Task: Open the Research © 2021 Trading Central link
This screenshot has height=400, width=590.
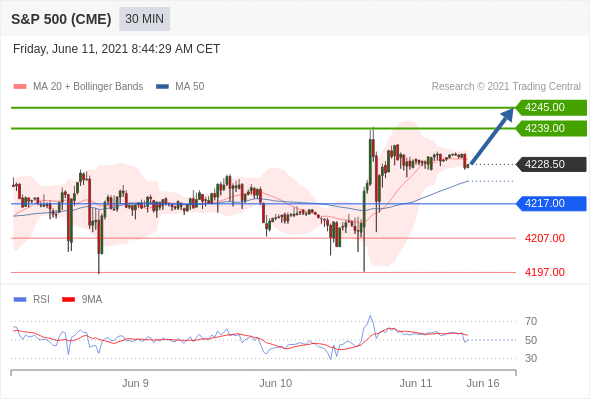Action: coord(506,87)
